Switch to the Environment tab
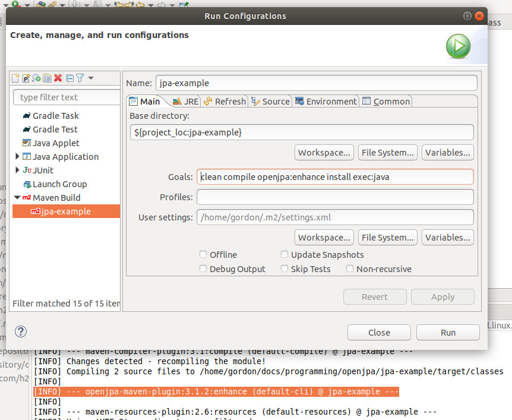512x420 pixels. click(326, 101)
